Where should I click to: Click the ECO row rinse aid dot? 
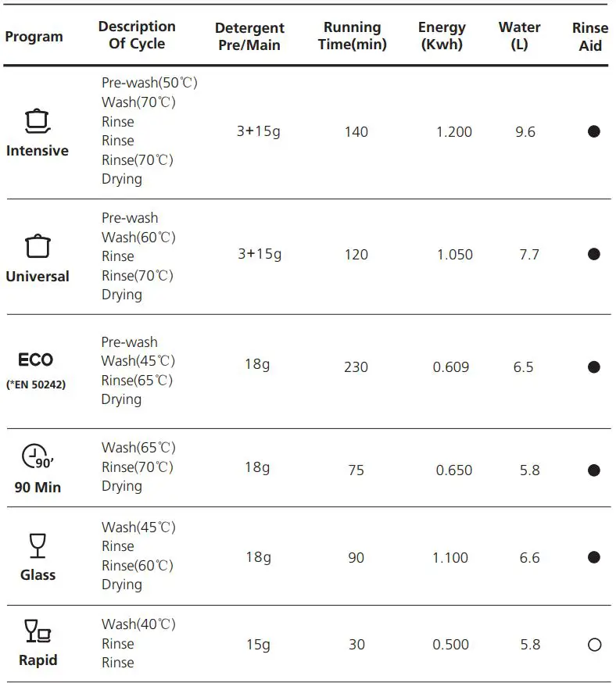[593, 367]
